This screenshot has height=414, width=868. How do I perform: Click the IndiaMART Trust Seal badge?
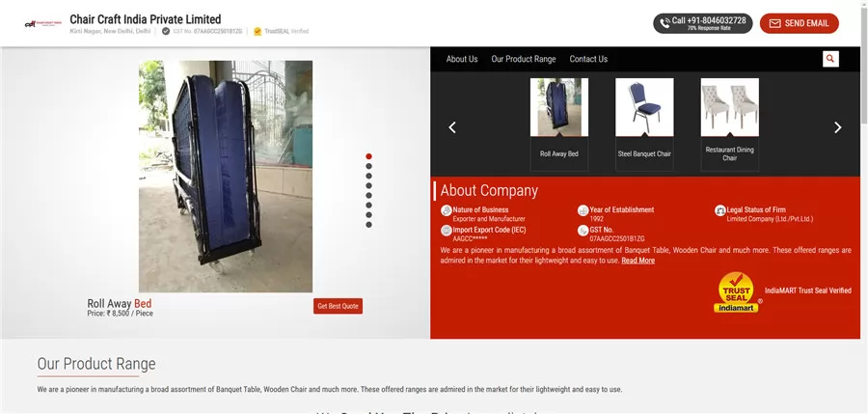(x=736, y=292)
